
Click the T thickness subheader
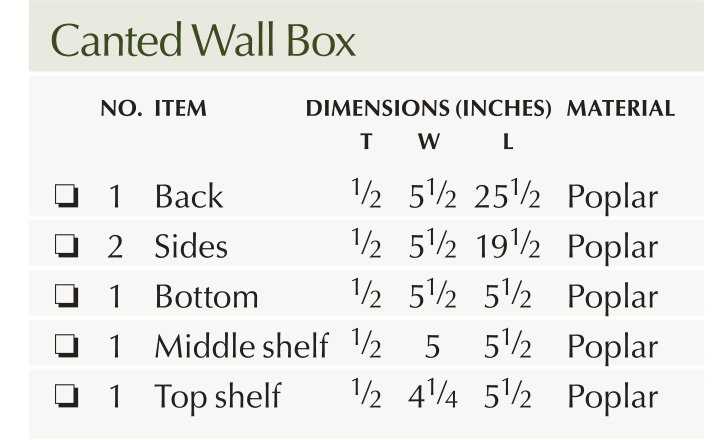click(x=366, y=142)
